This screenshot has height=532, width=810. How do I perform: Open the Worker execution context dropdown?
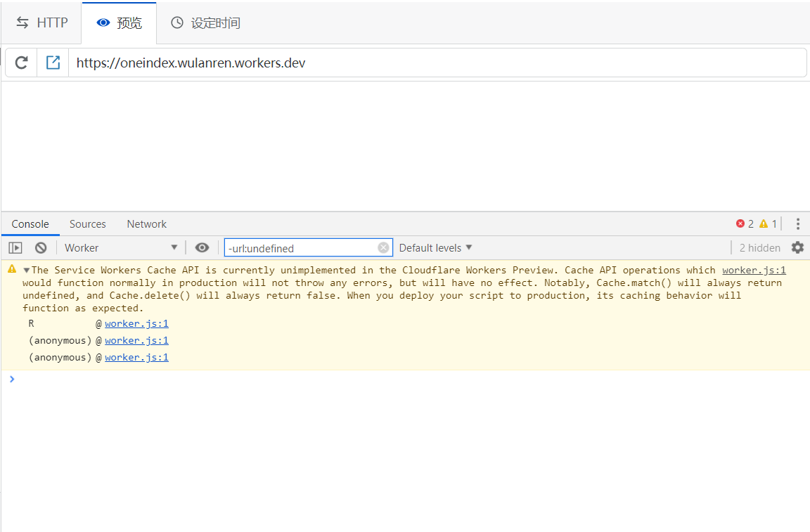[121, 247]
